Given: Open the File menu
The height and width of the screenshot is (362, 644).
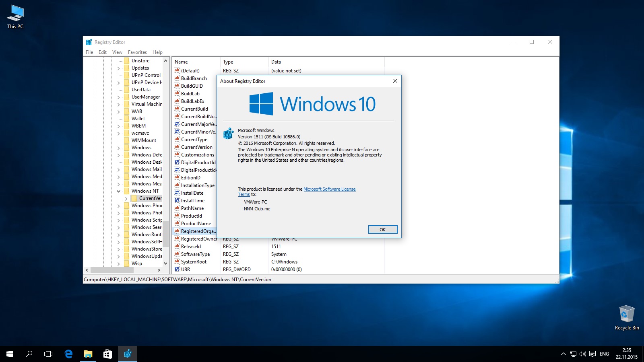Looking at the screenshot, I should tap(89, 52).
